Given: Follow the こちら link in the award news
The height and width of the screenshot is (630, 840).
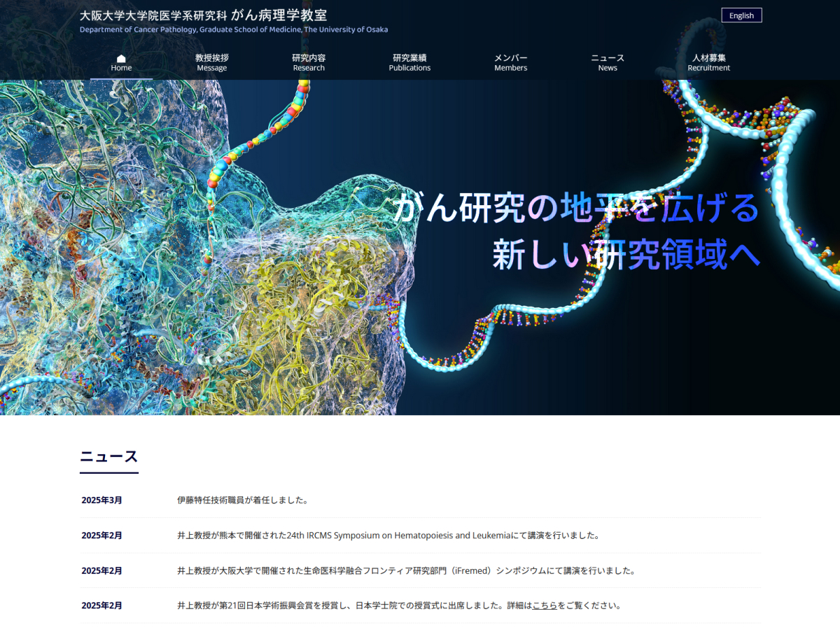Looking at the screenshot, I should pos(545,605).
